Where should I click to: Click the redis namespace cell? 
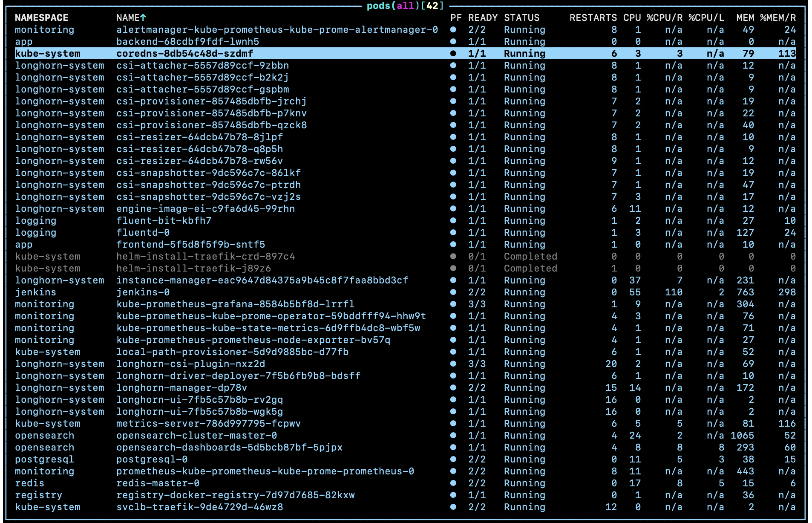tap(30, 483)
